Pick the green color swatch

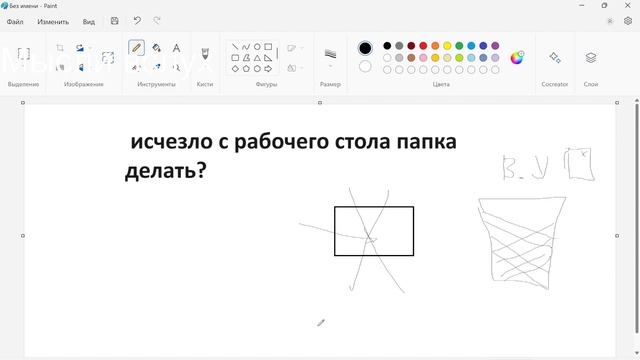459,46
